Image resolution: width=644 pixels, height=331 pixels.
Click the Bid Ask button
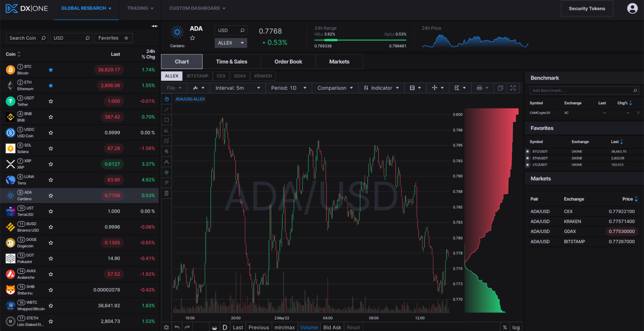[x=332, y=327]
